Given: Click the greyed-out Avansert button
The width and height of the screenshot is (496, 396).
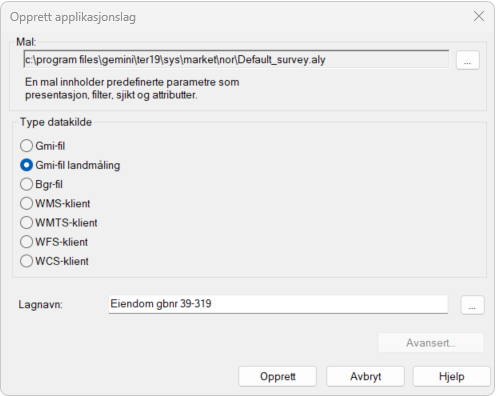Looking at the screenshot, I should [431, 343].
